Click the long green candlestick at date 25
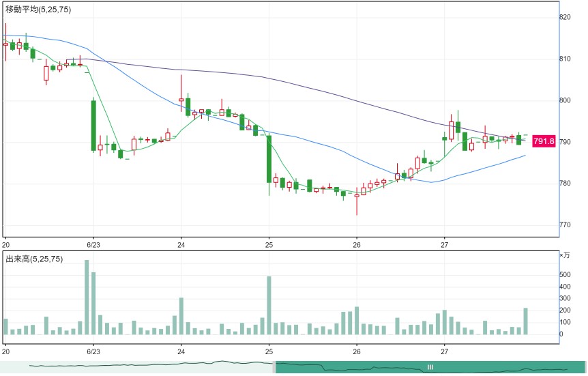Image resolution: width=588 pixels, height=376 pixels. 269,159
